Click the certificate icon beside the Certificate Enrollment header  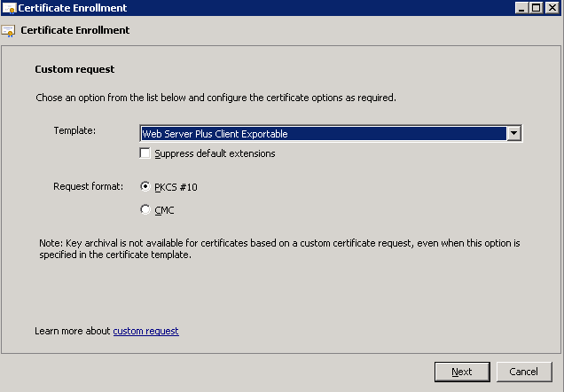click(8, 31)
